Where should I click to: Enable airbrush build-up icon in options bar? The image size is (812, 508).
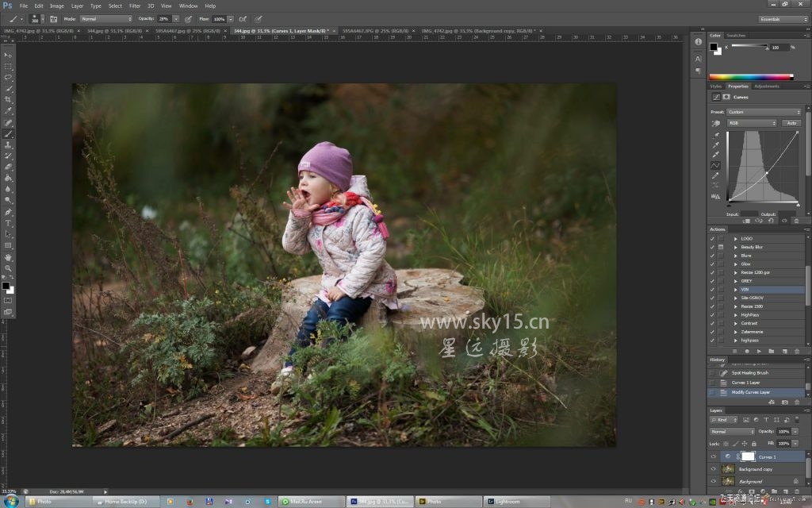tap(243, 19)
